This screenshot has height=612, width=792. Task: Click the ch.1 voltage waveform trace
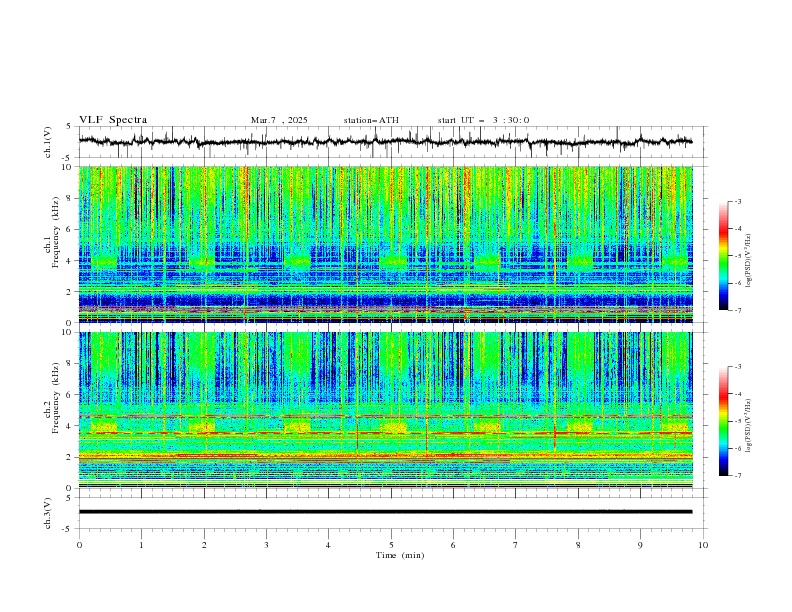coord(385,142)
